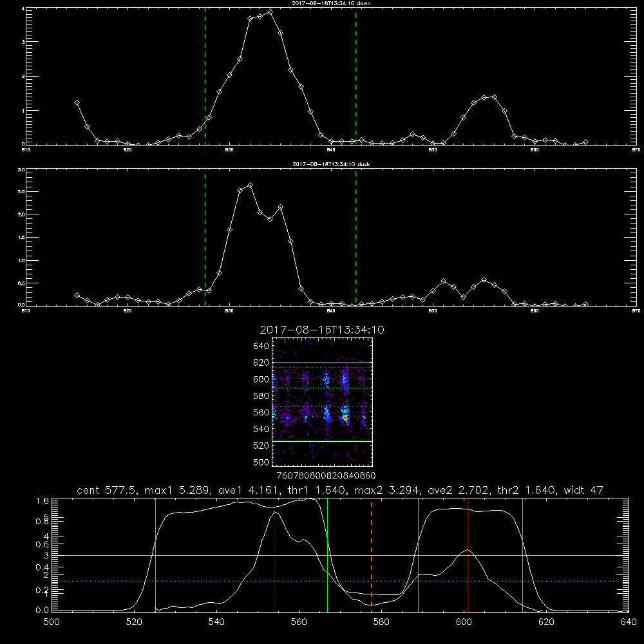Click the bottom plot x-axis label '560'
The image size is (644, 644).
[299, 622]
